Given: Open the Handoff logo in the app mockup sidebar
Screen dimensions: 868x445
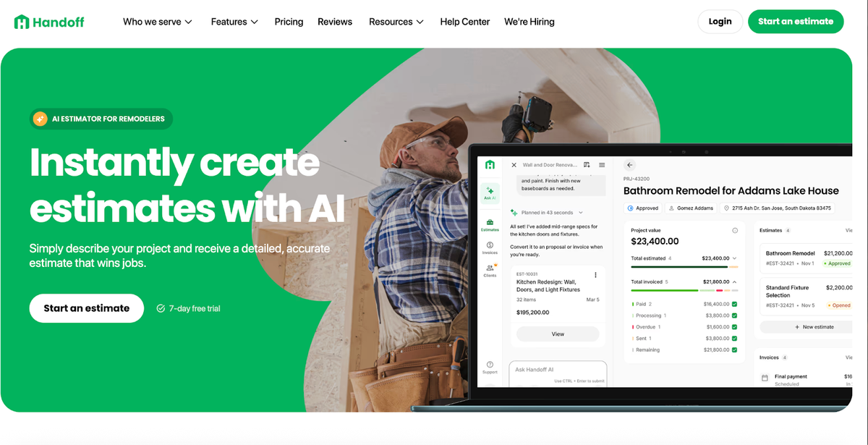Looking at the screenshot, I should tap(490, 165).
